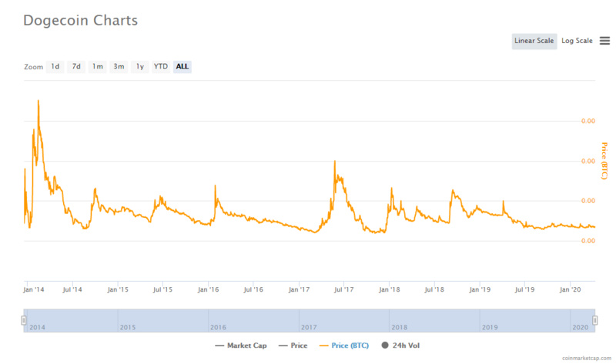Click the Zoom label
The width and height of the screenshot is (616, 364).
tap(33, 67)
